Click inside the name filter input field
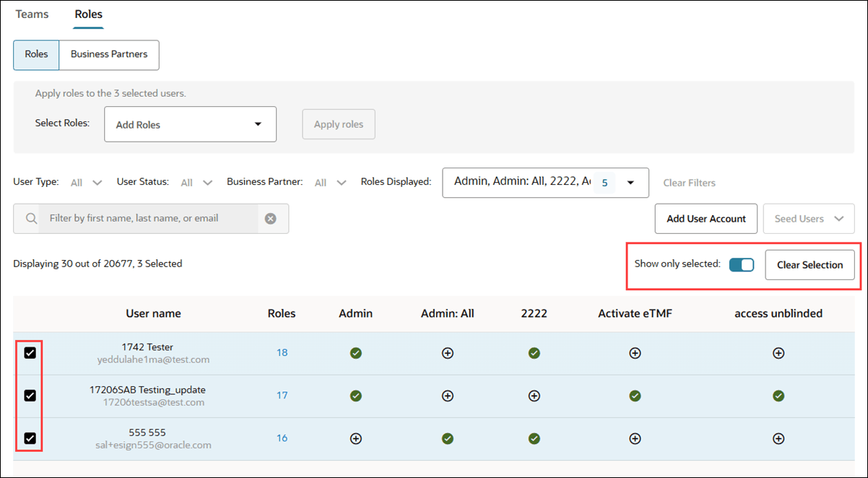Screen dimensions: 868x478 click(144, 218)
